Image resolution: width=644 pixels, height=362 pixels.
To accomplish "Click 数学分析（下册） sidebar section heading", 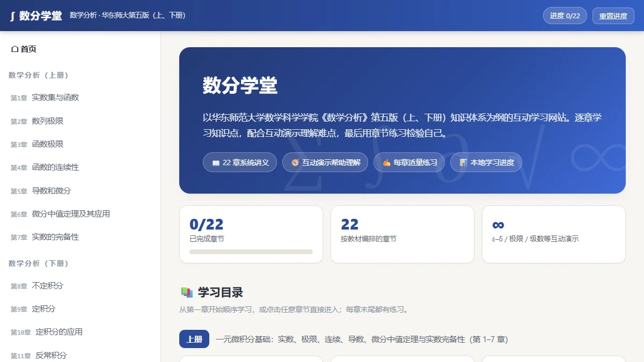I will point(39,263).
